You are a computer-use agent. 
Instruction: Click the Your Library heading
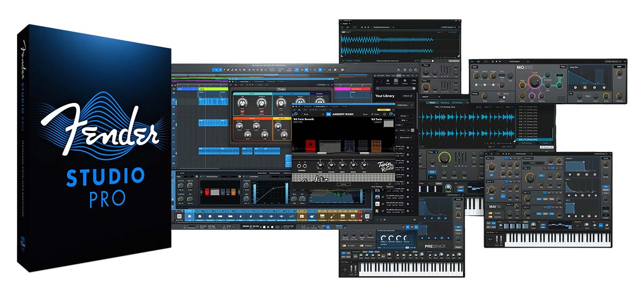pos(385,96)
